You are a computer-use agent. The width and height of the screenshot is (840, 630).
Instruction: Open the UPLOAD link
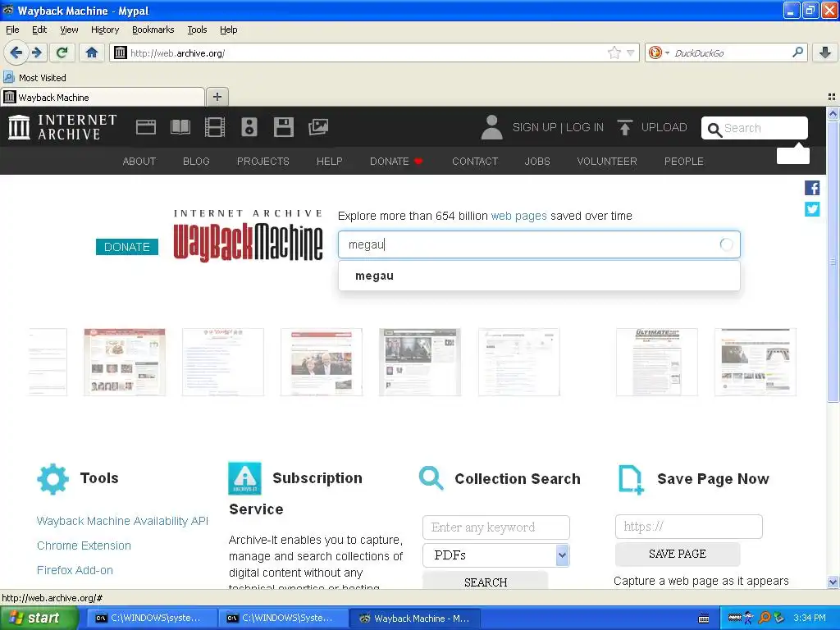[664, 127]
